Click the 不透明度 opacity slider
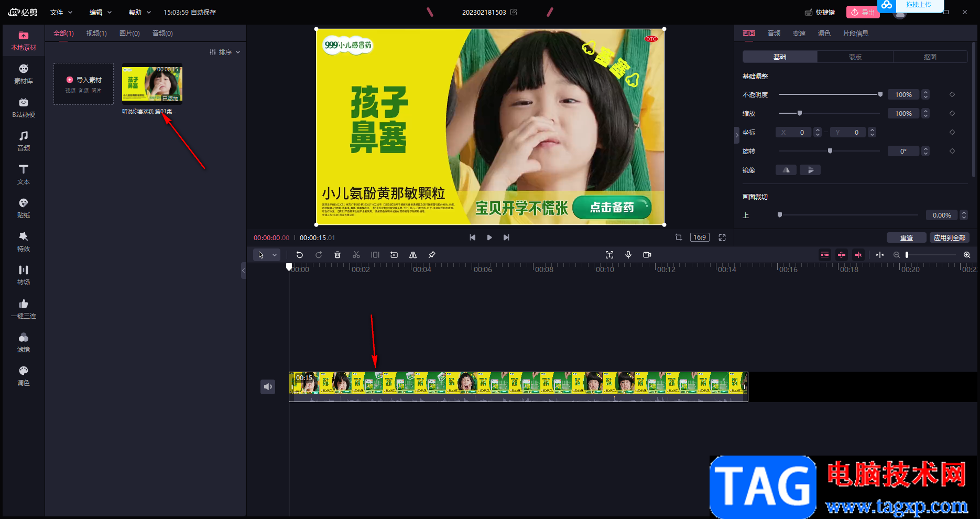This screenshot has width=980, height=519. [831, 94]
